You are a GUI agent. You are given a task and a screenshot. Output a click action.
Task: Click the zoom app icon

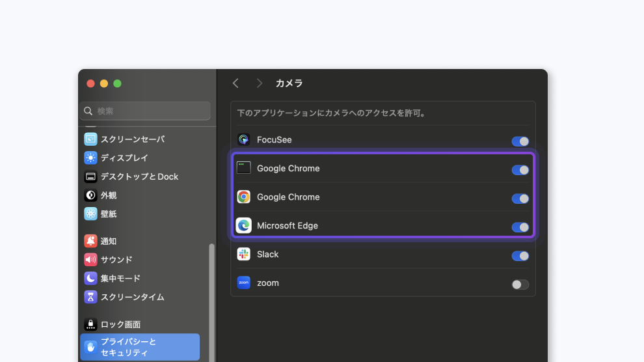tap(244, 283)
